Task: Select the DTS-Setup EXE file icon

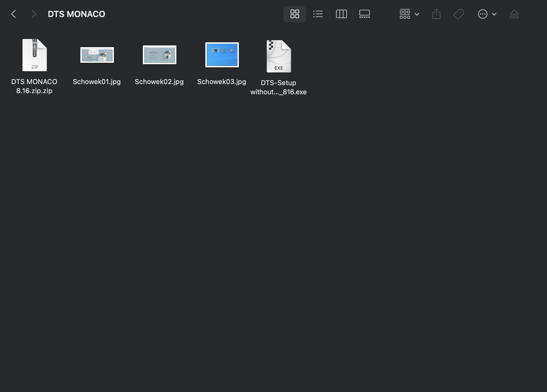Action: (279, 56)
